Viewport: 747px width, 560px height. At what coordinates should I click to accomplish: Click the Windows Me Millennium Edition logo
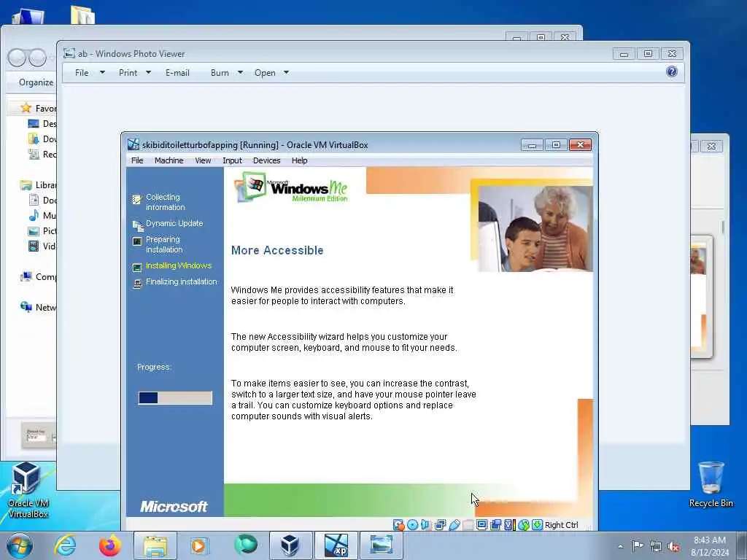point(292,187)
